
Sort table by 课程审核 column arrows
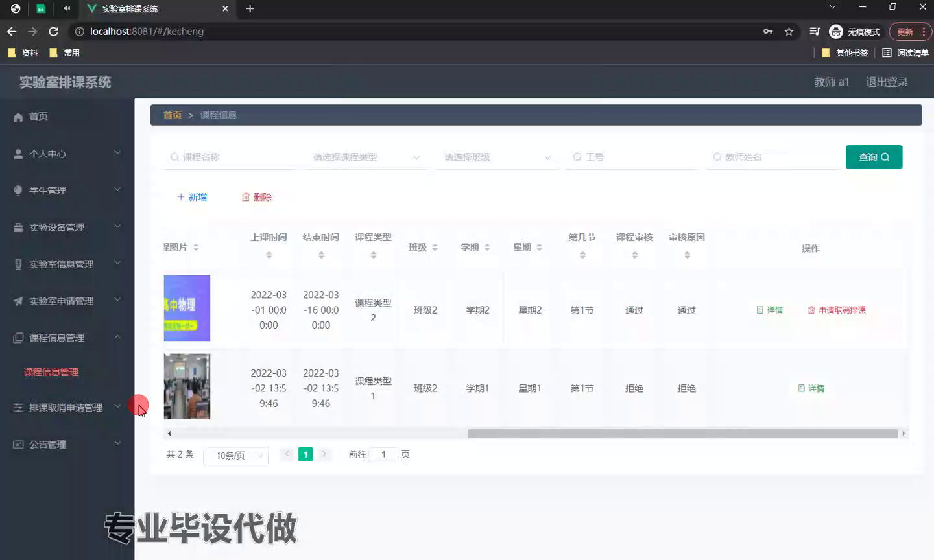coord(635,255)
